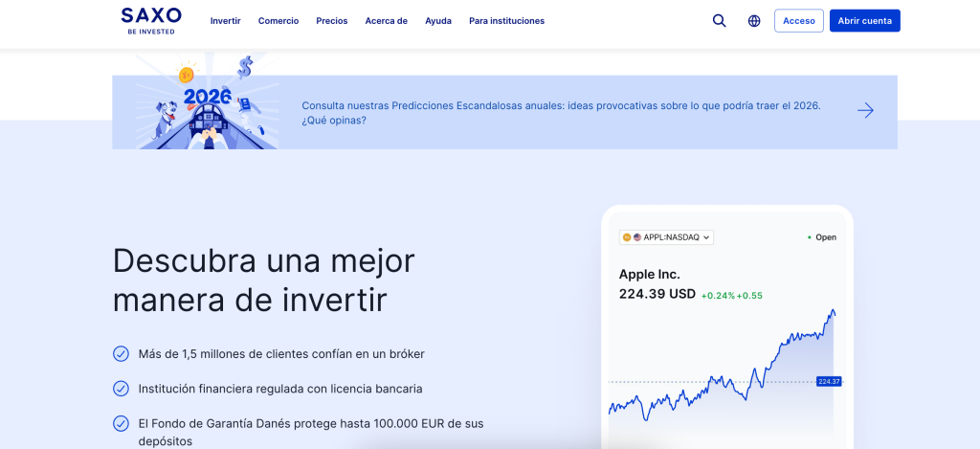
Task: Open the search magnifier icon
Action: 720,21
